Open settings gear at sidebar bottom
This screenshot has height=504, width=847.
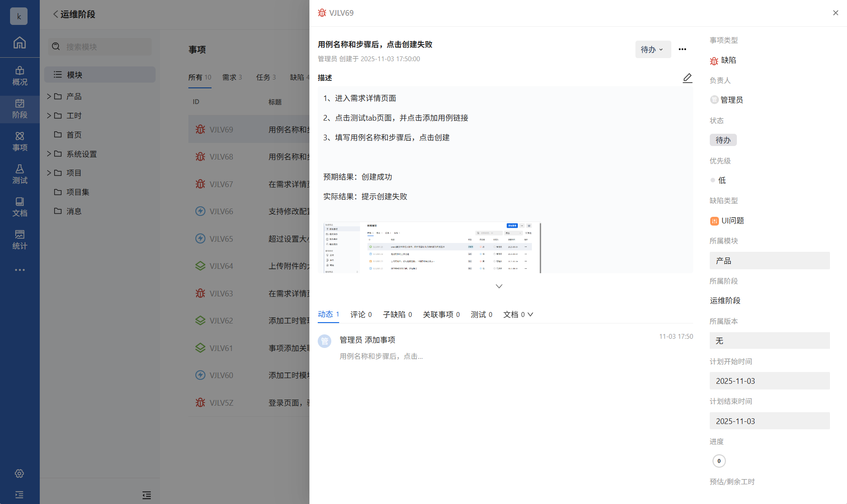pyautogui.click(x=19, y=473)
